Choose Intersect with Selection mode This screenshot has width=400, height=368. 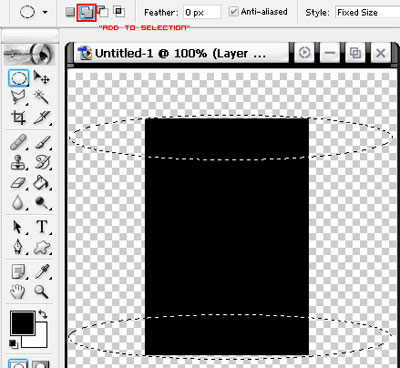click(119, 12)
